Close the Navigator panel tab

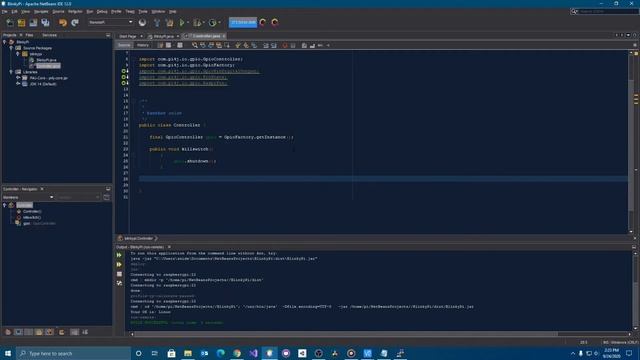(x=42, y=189)
